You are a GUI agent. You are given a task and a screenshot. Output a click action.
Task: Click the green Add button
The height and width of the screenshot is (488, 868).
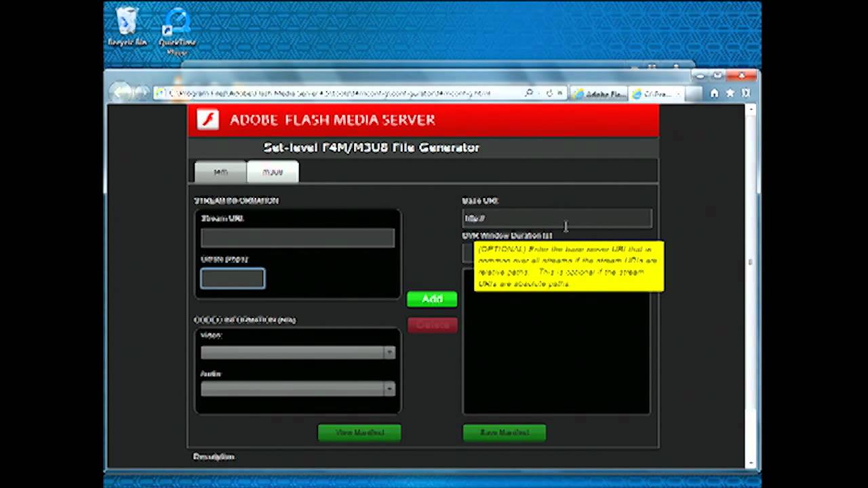point(432,299)
